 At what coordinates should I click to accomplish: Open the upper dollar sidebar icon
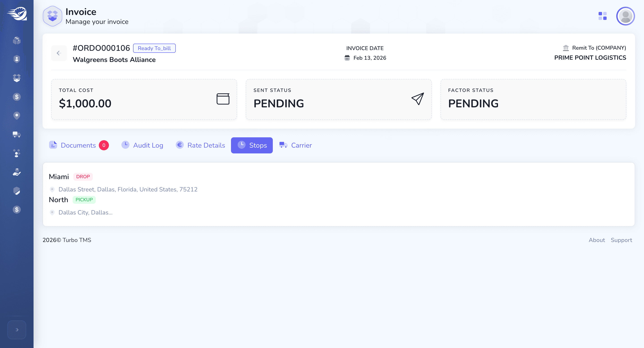(x=17, y=97)
